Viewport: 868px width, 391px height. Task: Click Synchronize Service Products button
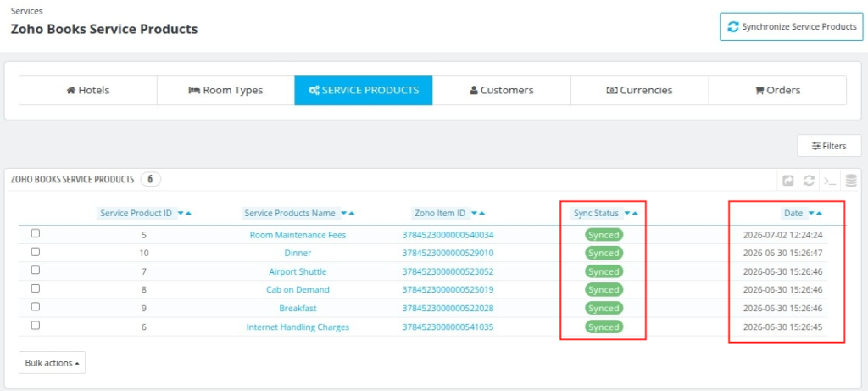(x=792, y=26)
